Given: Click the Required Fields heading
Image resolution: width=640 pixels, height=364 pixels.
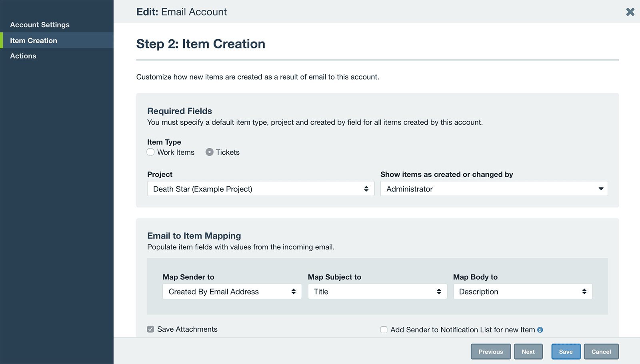Looking at the screenshot, I should tap(180, 111).
